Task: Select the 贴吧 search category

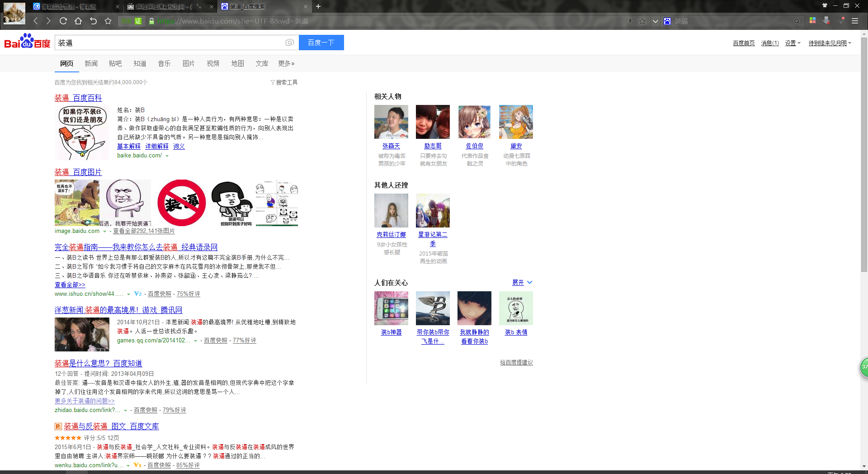Action: click(x=115, y=63)
